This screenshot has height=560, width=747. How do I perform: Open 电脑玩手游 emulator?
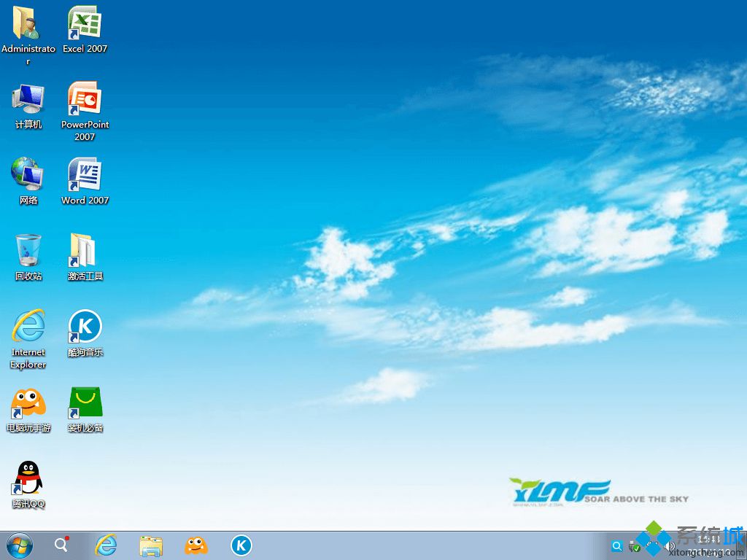click(28, 403)
